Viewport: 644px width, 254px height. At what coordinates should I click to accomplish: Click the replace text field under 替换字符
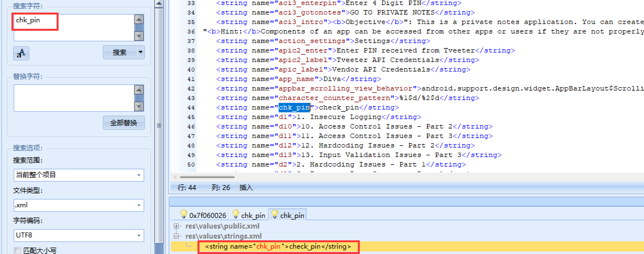(74, 98)
